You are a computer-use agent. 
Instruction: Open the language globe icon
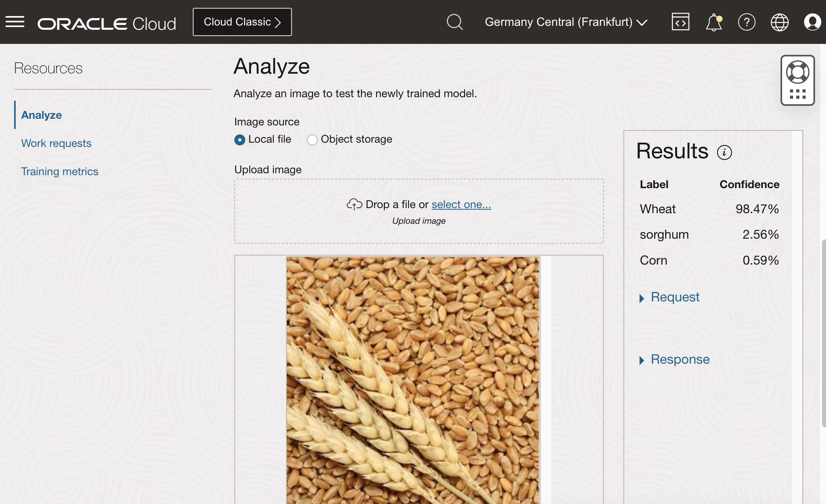click(779, 22)
